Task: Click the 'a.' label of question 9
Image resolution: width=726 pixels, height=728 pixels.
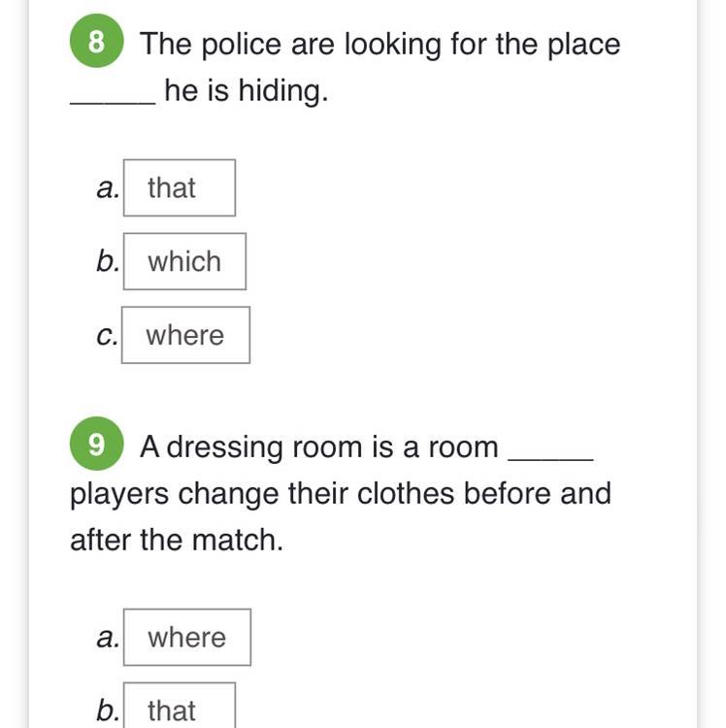Action: tap(108, 638)
